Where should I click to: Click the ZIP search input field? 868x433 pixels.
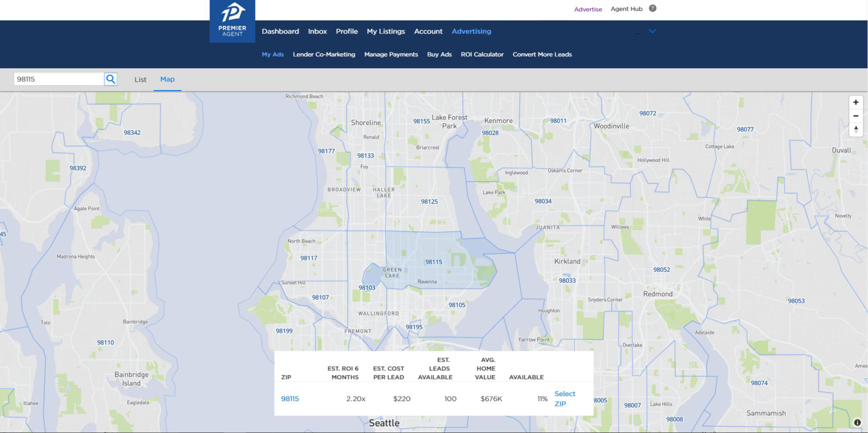[x=59, y=79]
